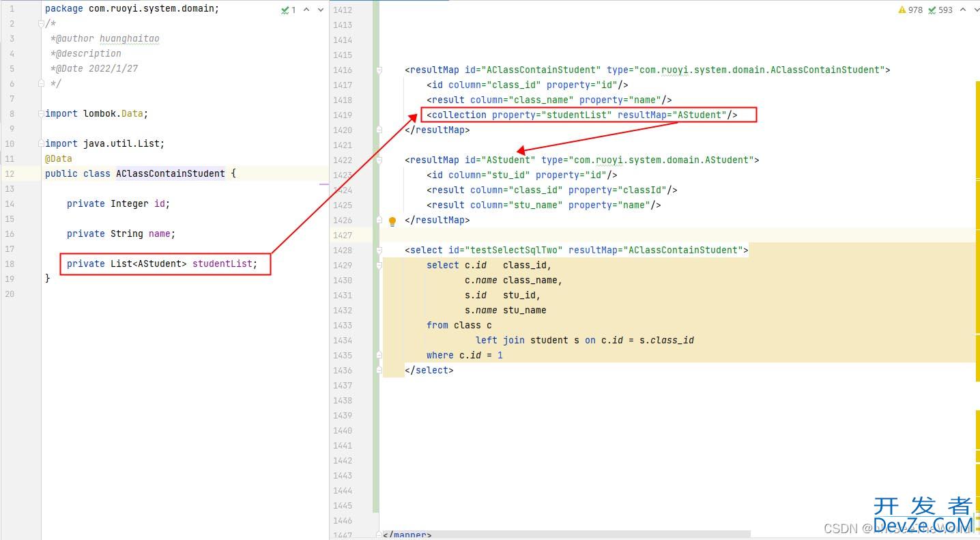This screenshot has height=540, width=980.
Task: Click the light bulb intention icon on line 1426
Action: coord(392,221)
